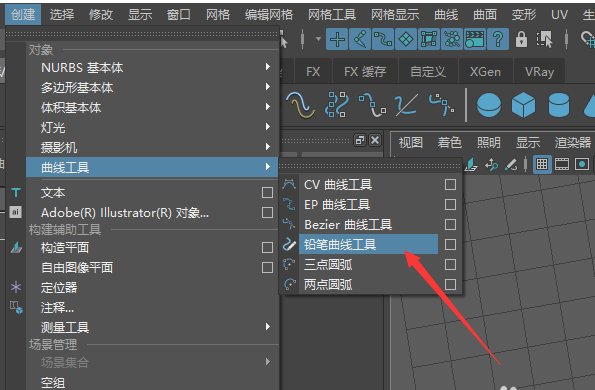The height and width of the screenshot is (390, 595).
Task: Open options box for Bezier 曲线工具
Action: click(x=450, y=224)
